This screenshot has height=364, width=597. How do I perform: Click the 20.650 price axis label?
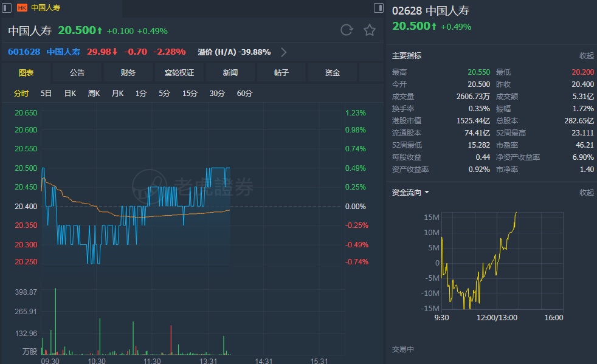click(x=26, y=112)
